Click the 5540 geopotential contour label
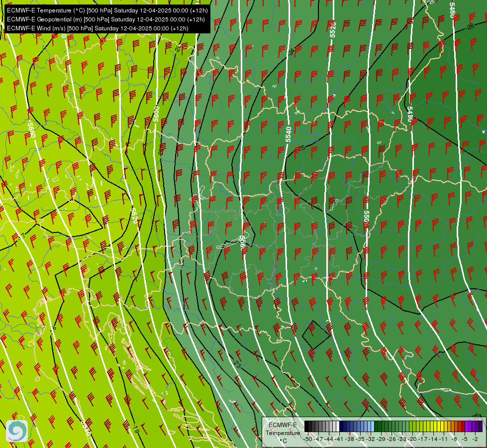The height and width of the screenshot is (448, 487). pyautogui.click(x=289, y=134)
